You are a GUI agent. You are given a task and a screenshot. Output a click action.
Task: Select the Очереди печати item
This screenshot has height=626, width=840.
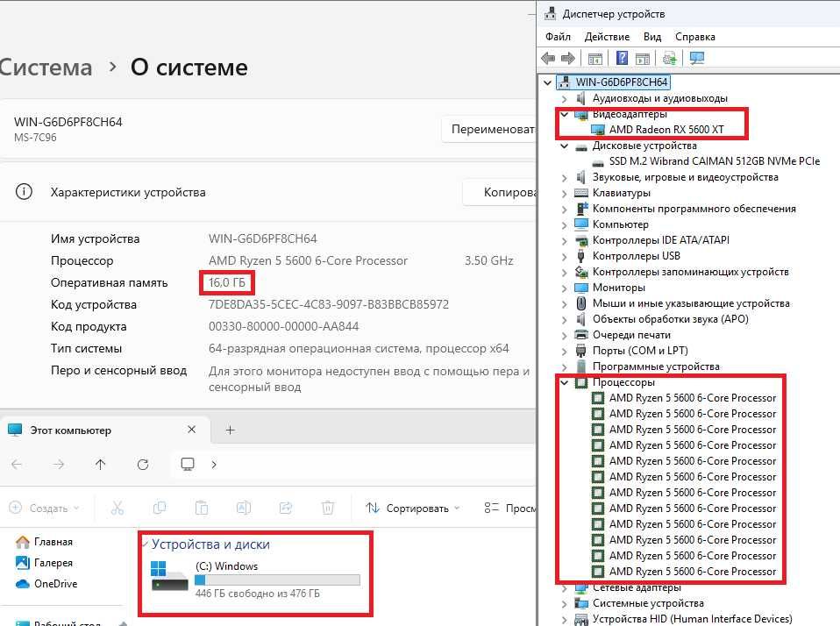click(x=631, y=335)
